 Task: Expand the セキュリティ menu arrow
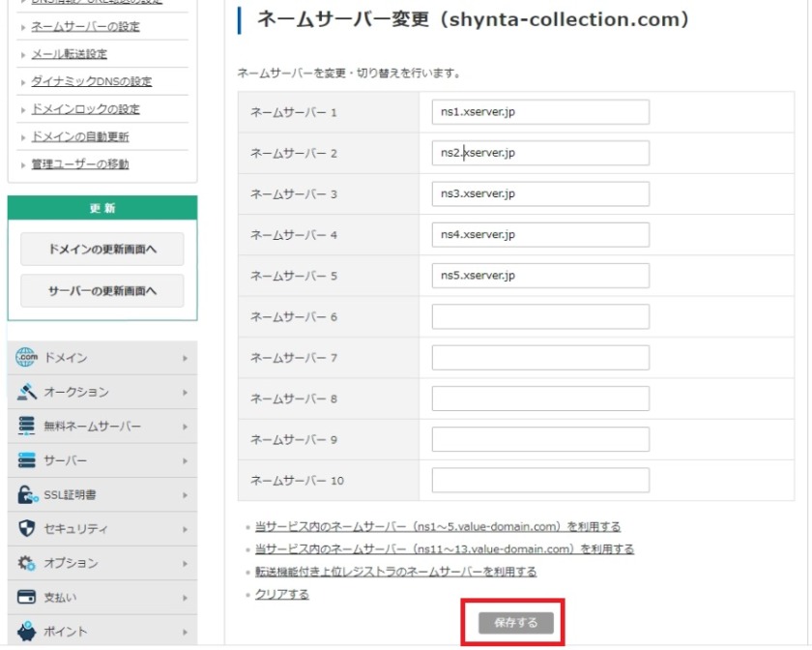185,529
